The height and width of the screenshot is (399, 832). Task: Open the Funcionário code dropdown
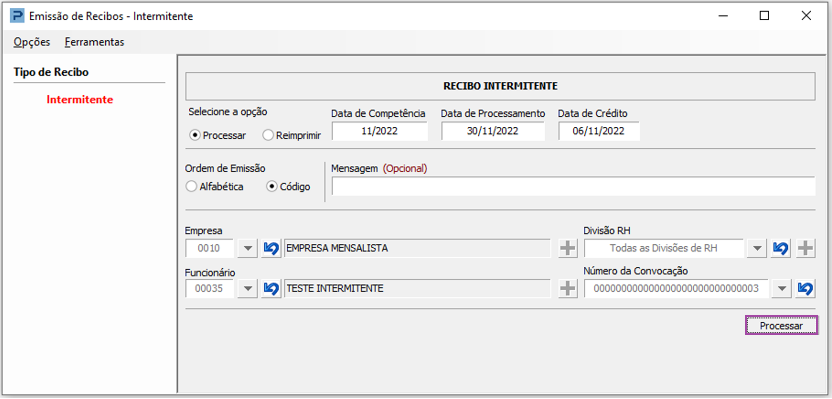247,289
